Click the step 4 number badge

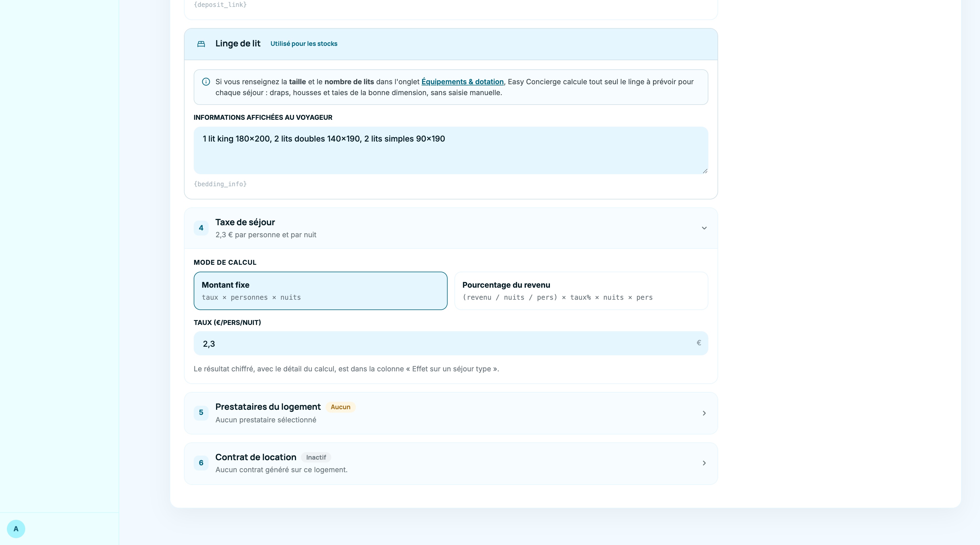[x=201, y=228]
